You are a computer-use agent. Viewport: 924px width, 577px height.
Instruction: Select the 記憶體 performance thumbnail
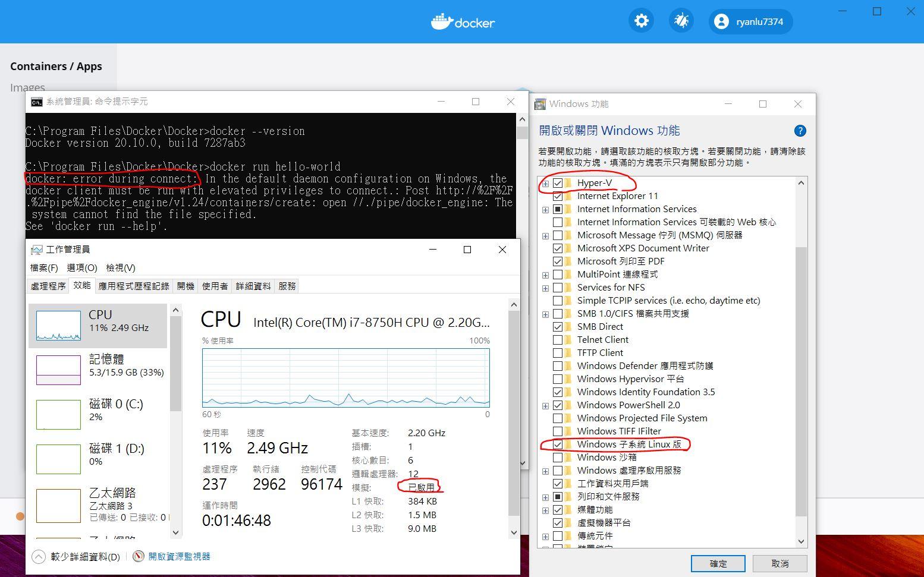tap(58, 370)
